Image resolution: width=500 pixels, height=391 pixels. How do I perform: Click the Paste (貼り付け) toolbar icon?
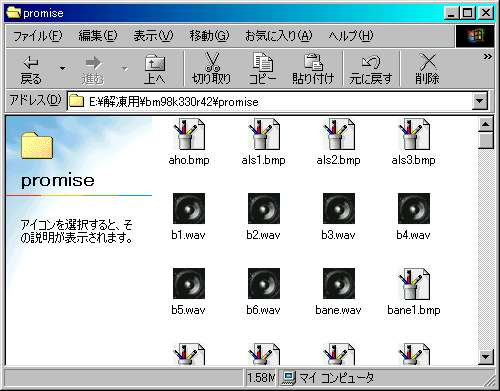[313, 62]
